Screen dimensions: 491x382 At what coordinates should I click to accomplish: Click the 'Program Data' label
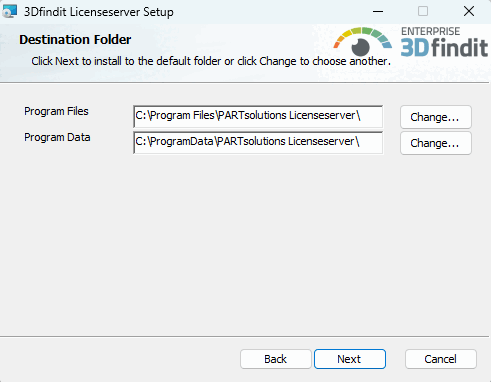[57, 137]
